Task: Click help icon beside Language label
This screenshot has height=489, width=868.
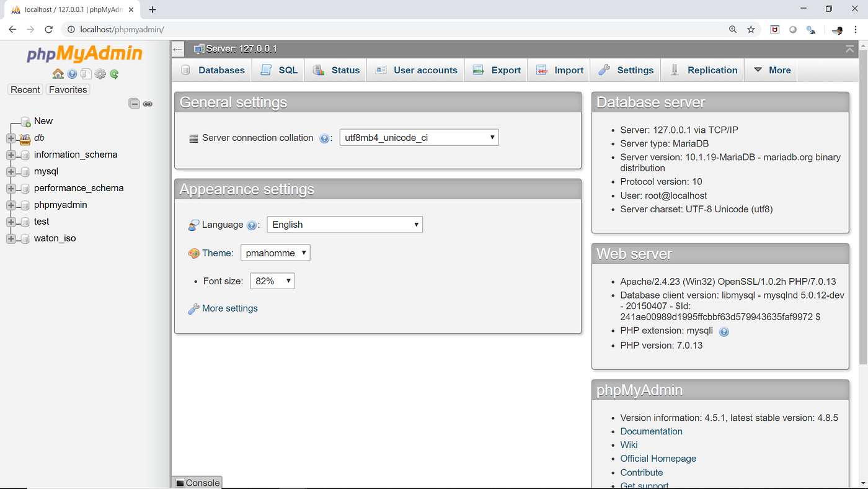Action: (x=251, y=225)
